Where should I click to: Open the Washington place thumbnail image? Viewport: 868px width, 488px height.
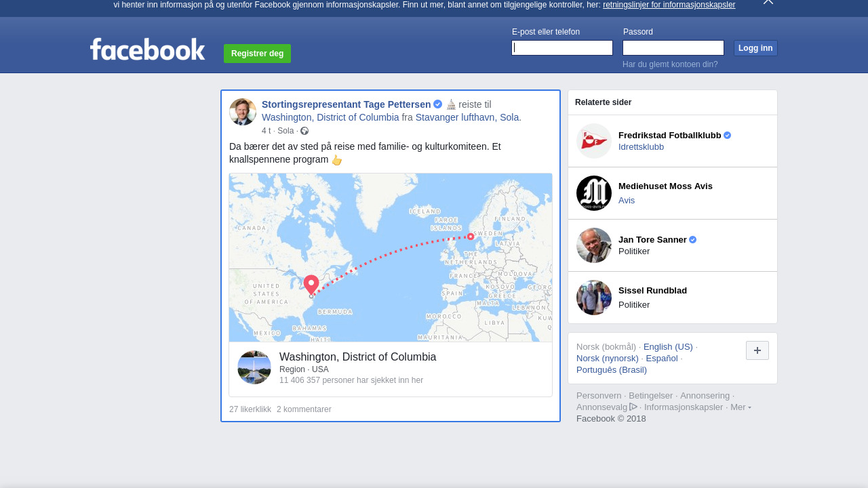point(254,367)
